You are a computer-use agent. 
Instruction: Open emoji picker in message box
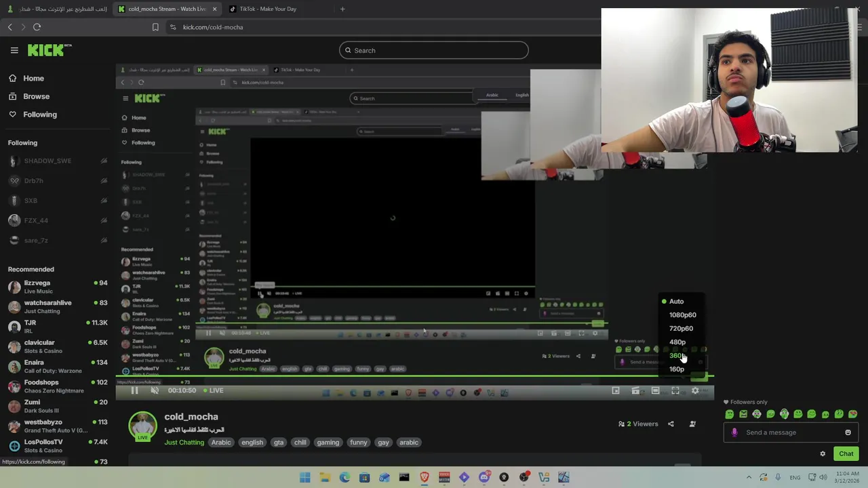(x=848, y=432)
